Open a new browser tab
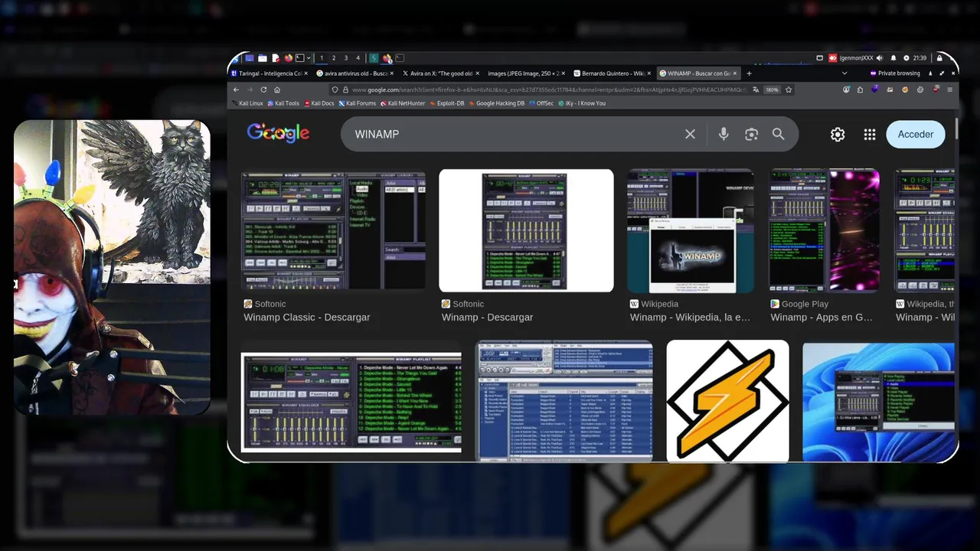The height and width of the screenshot is (551, 980). coord(749,73)
